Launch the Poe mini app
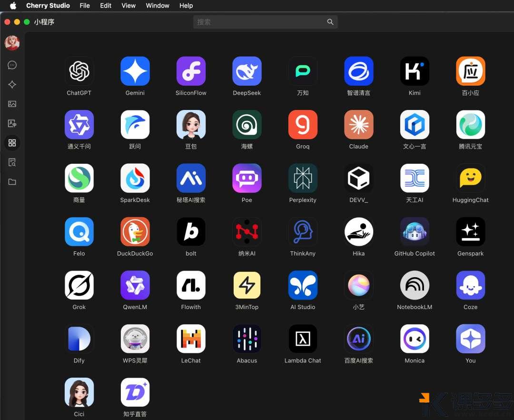Image resolution: width=514 pixels, height=420 pixels. [x=247, y=178]
